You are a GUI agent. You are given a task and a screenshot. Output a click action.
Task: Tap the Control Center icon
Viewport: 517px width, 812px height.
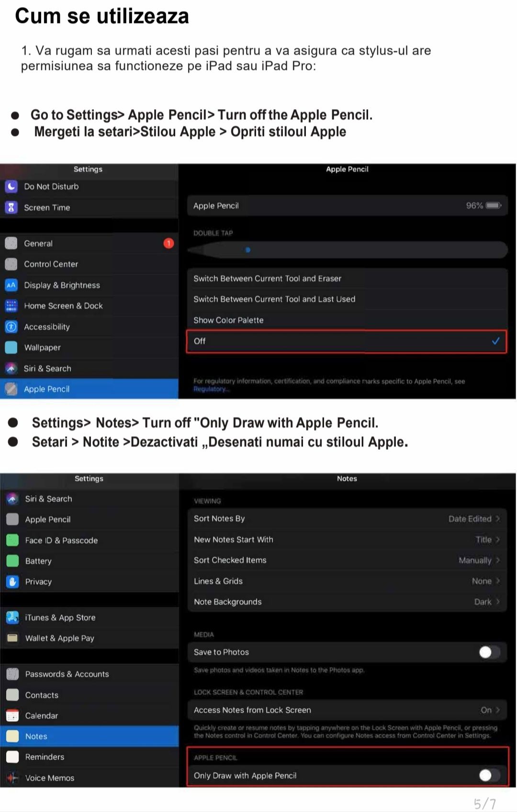pyautogui.click(x=11, y=264)
